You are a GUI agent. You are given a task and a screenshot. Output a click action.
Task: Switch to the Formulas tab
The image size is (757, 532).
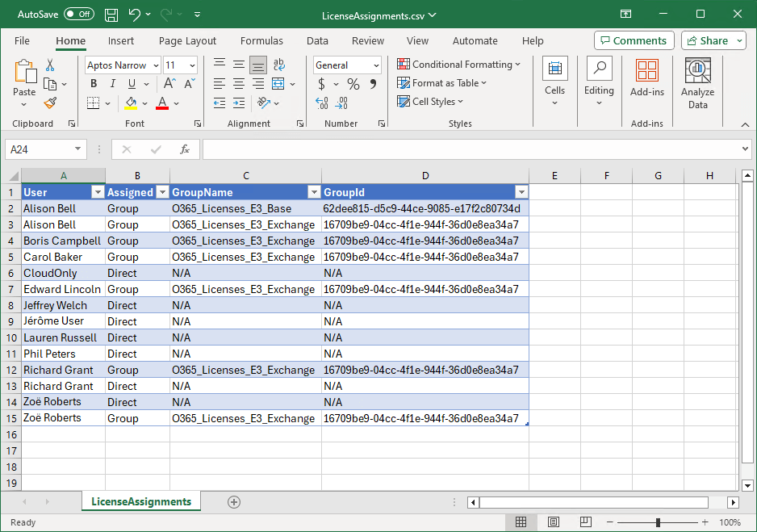coord(261,41)
